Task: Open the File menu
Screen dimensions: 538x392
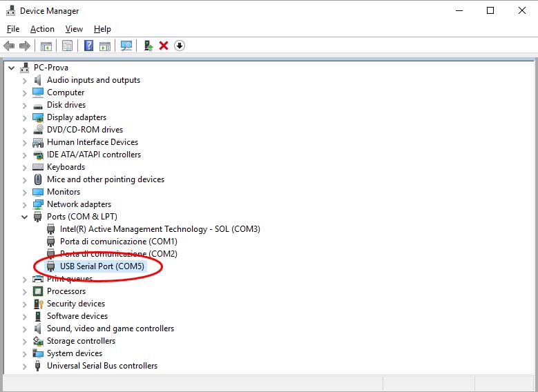Action: 13,29
